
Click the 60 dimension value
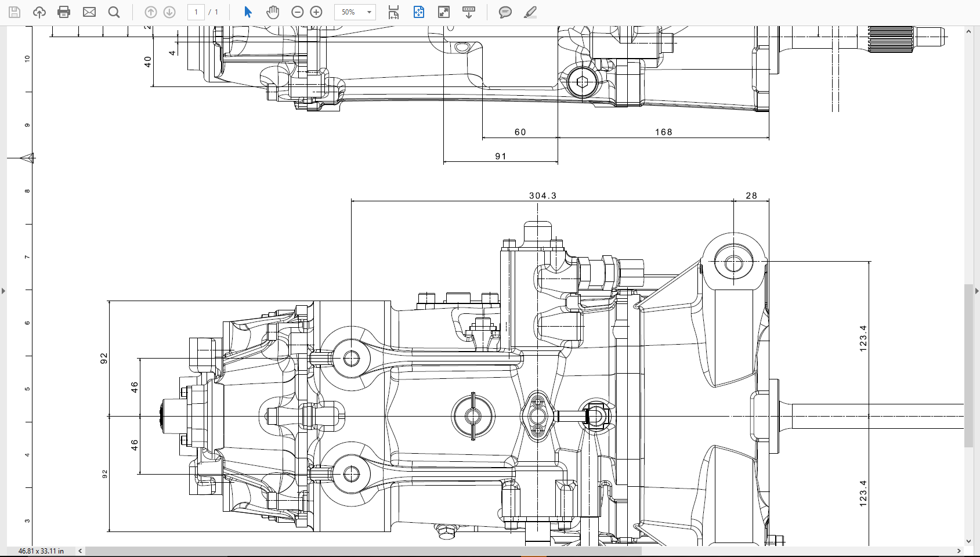(x=520, y=132)
